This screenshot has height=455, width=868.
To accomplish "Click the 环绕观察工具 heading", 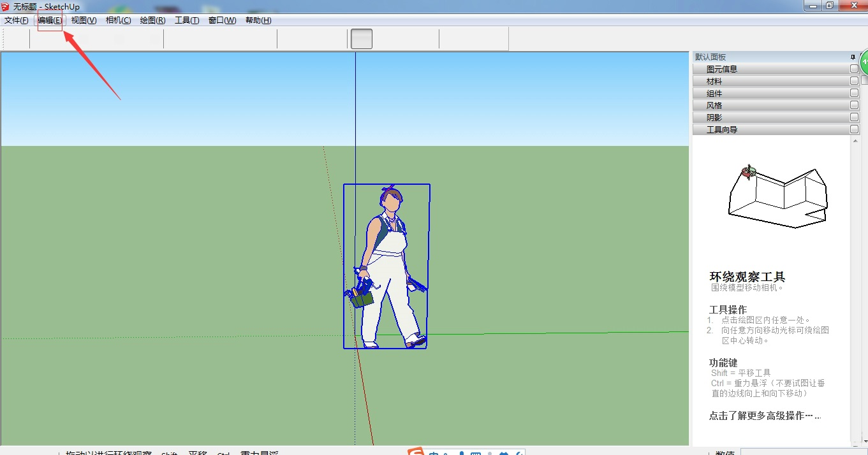I will click(x=747, y=277).
